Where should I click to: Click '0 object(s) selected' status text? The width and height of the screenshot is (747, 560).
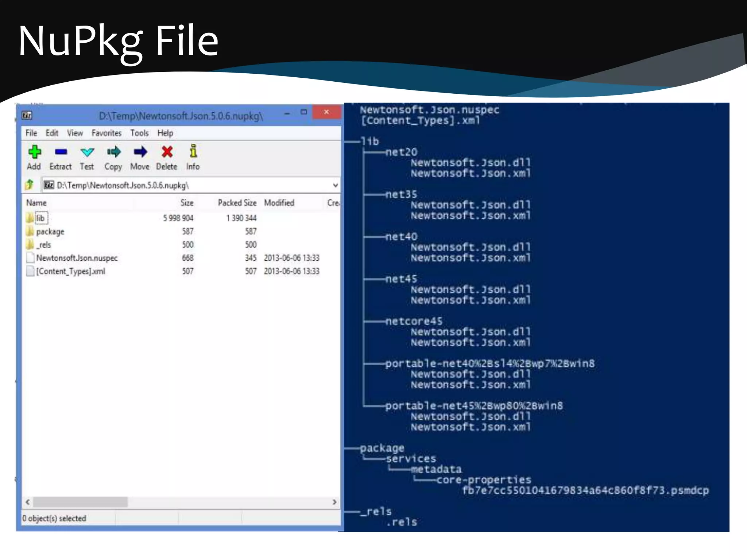pos(54,518)
